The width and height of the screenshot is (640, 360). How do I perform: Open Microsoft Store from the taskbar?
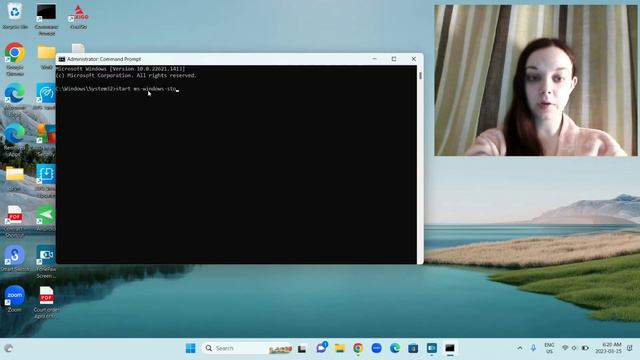[x=413, y=348]
